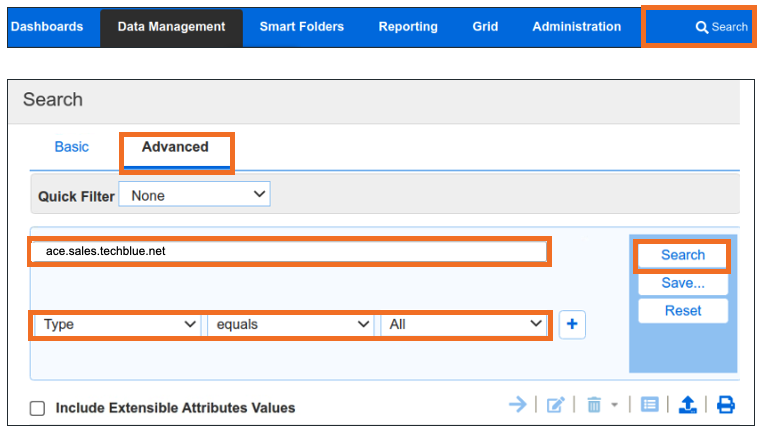The width and height of the screenshot is (763, 435).
Task: Switch to the Basic search tab
Action: point(72,147)
